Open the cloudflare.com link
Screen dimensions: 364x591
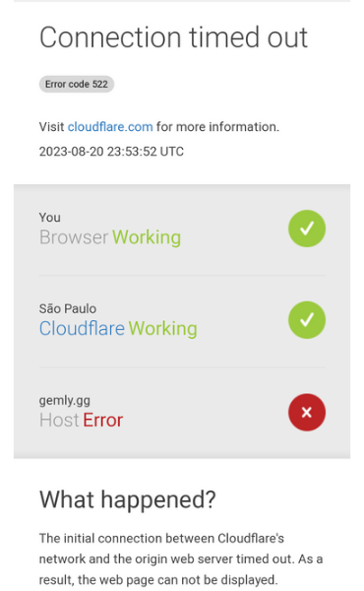click(110, 127)
